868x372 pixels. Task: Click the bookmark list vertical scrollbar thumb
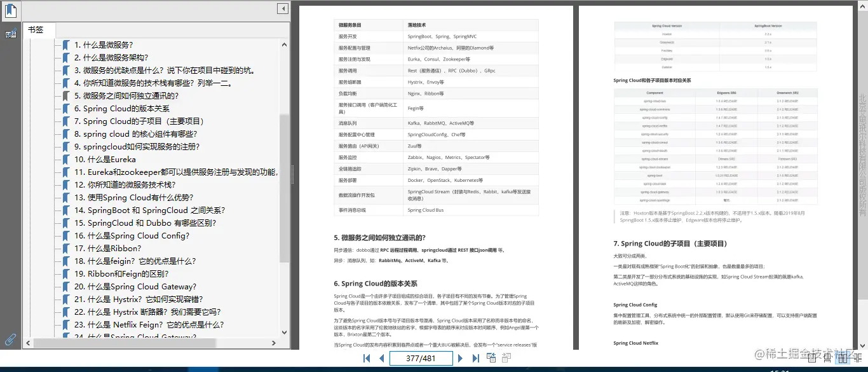[x=284, y=188]
